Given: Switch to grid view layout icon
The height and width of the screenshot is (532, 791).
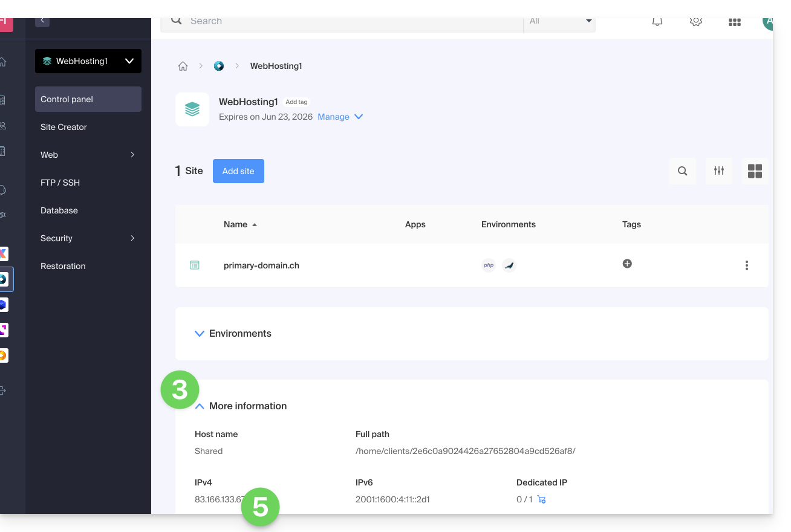Looking at the screenshot, I should click(755, 171).
